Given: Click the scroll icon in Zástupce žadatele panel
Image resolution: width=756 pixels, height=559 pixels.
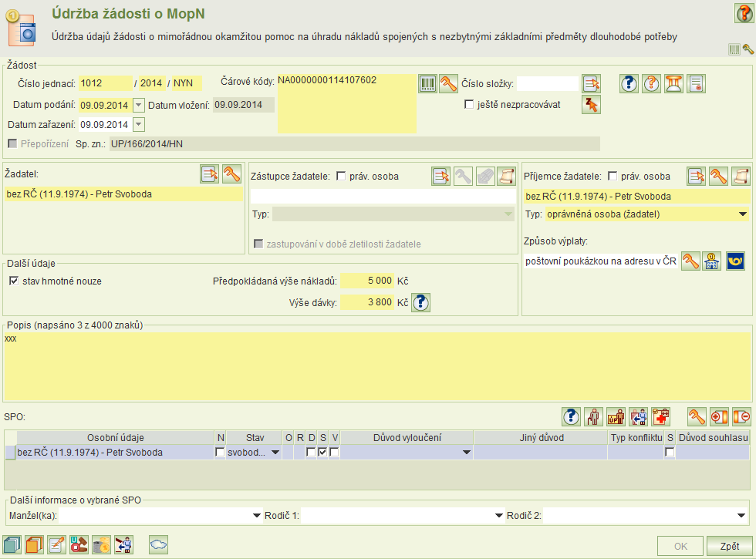Looking at the screenshot, I should 508,177.
